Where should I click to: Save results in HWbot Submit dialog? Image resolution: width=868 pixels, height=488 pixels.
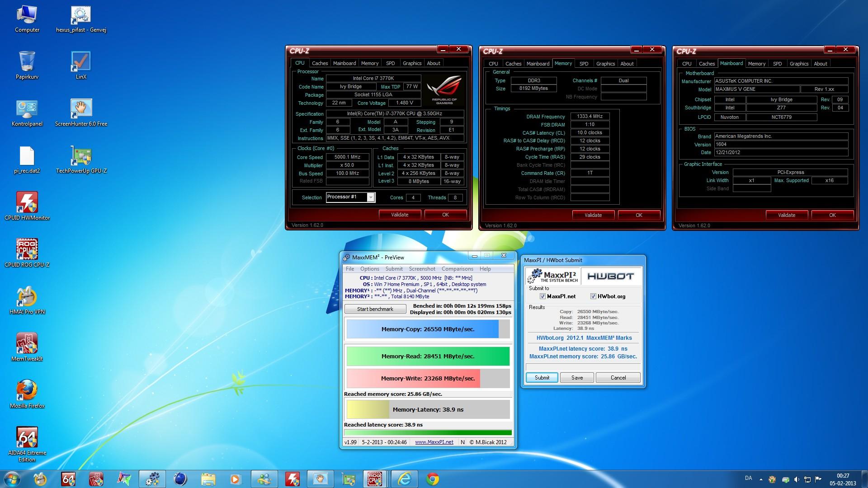[x=577, y=378]
